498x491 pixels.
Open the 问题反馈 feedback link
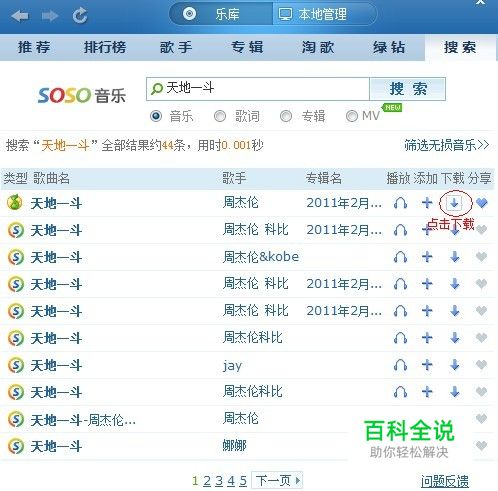(x=445, y=481)
